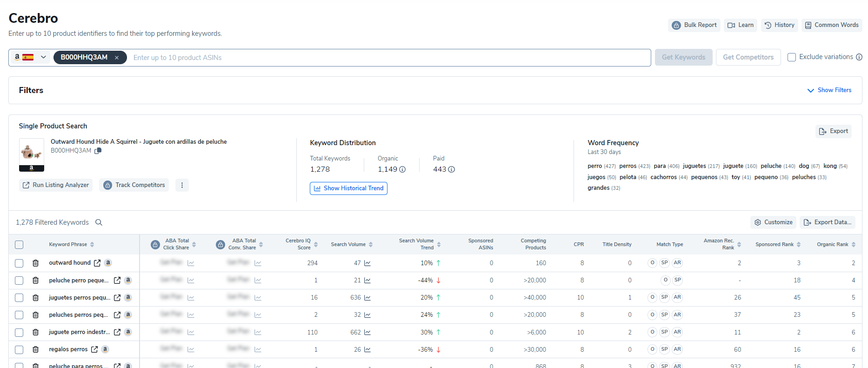Select all keywords checkbox
868x368 pixels.
click(x=19, y=245)
